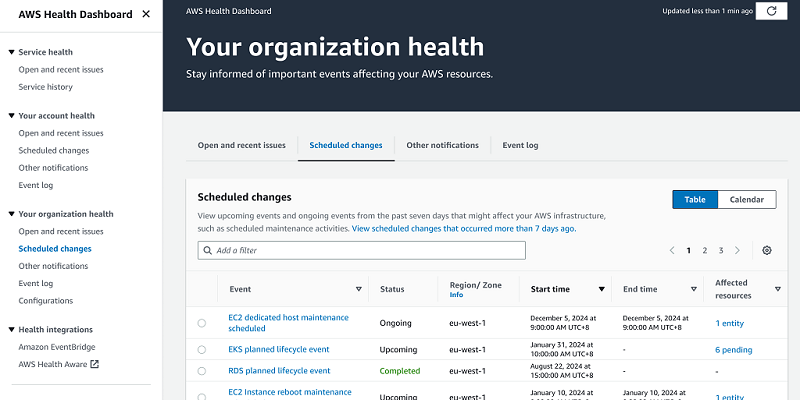Image resolution: width=800 pixels, height=400 pixels.
Task: Sort by End time column arrow
Action: click(x=693, y=289)
